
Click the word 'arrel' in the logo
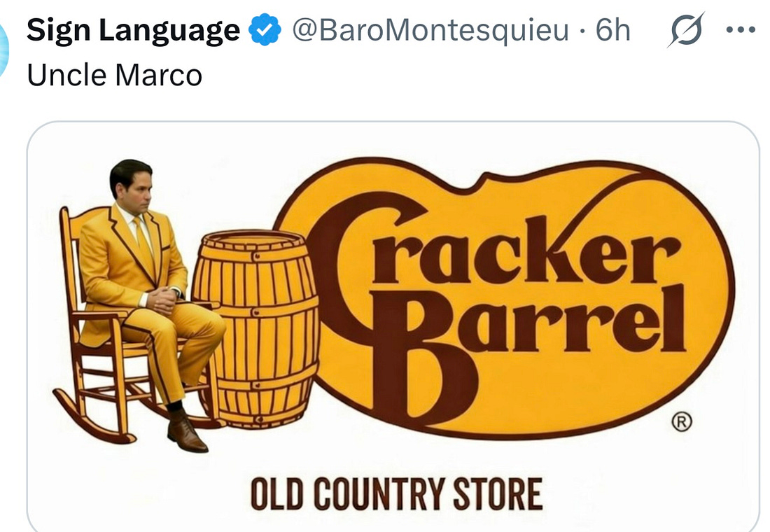tap(571, 320)
